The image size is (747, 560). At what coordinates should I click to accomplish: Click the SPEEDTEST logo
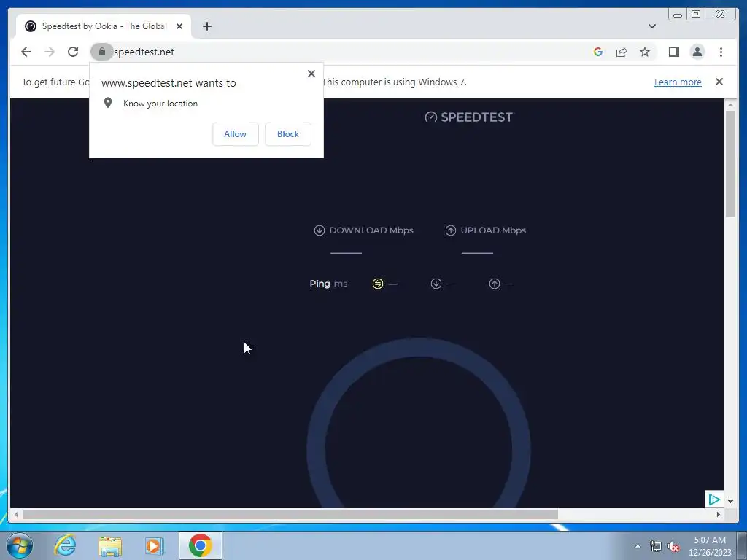(x=469, y=117)
